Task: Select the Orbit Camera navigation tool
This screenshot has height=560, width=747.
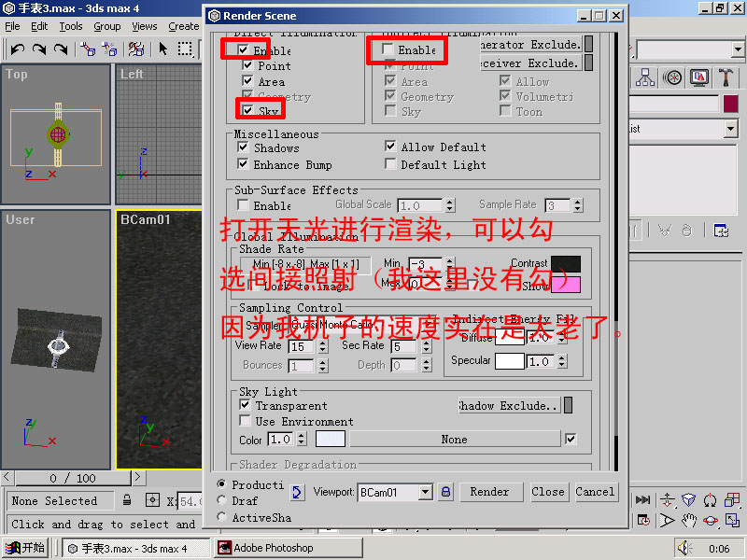Action: pos(711,520)
